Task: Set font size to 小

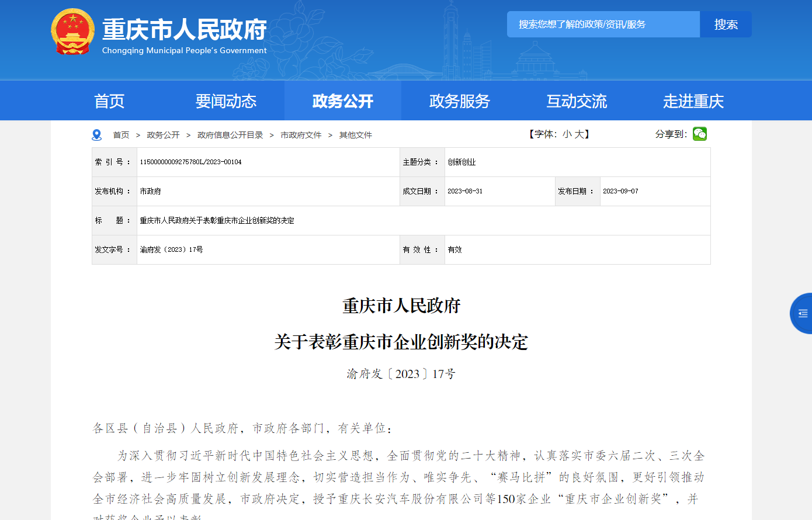Action: (567, 134)
